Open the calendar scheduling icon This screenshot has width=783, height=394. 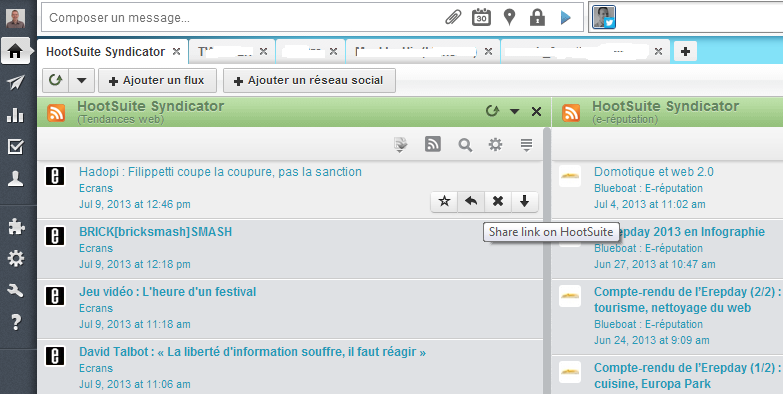[481, 17]
